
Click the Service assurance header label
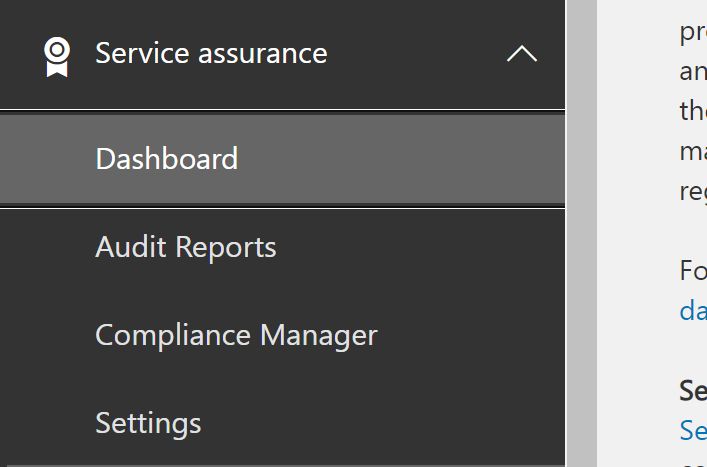pos(211,53)
